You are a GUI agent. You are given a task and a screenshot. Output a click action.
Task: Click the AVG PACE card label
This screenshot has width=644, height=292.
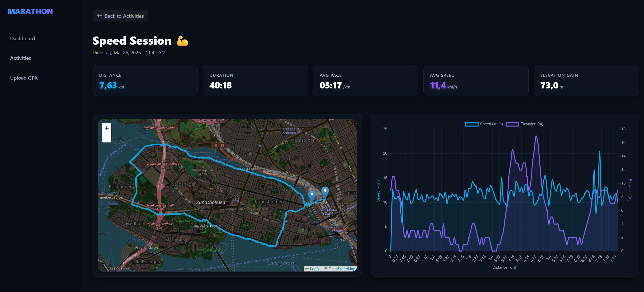click(331, 75)
